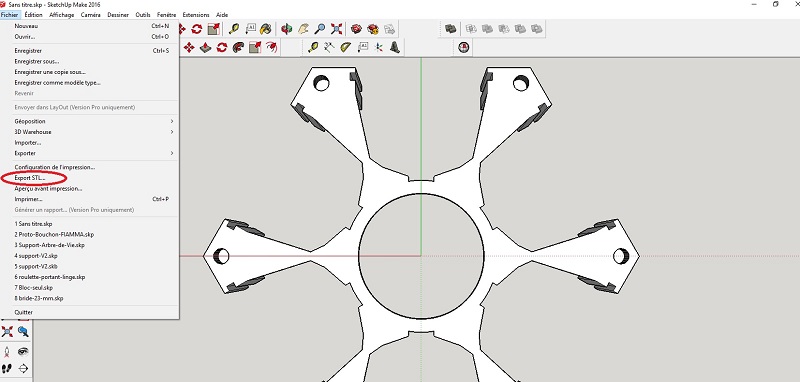800x382 pixels.
Task: Activate the Look Around eye tool
Action: coord(23,352)
